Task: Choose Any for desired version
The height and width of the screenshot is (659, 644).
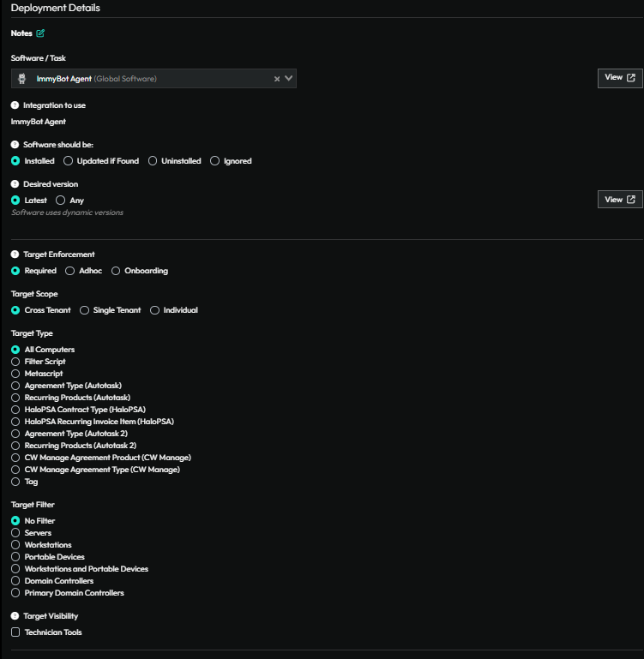Action: point(61,201)
